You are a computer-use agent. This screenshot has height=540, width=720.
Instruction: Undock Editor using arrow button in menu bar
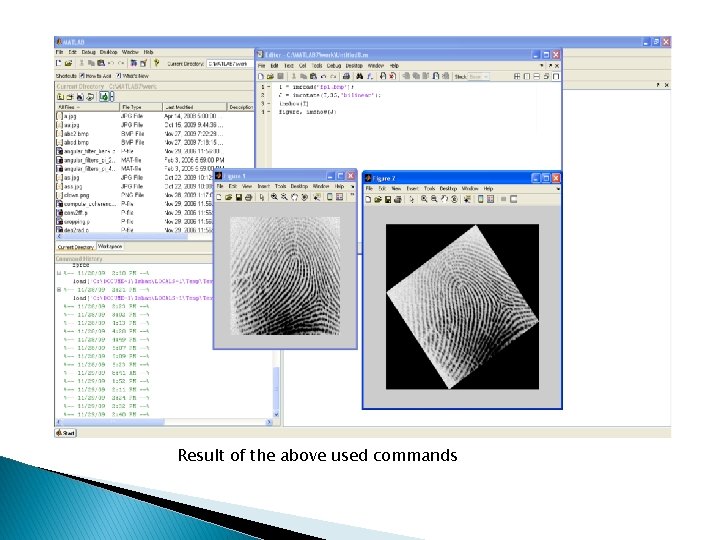550,66
